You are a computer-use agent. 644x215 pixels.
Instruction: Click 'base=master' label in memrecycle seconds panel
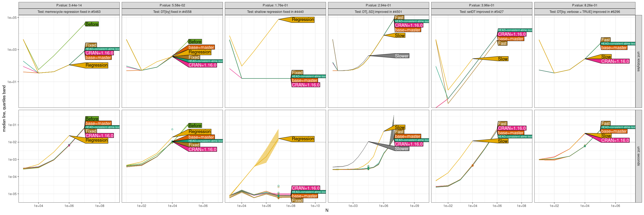pyautogui.click(x=98, y=124)
